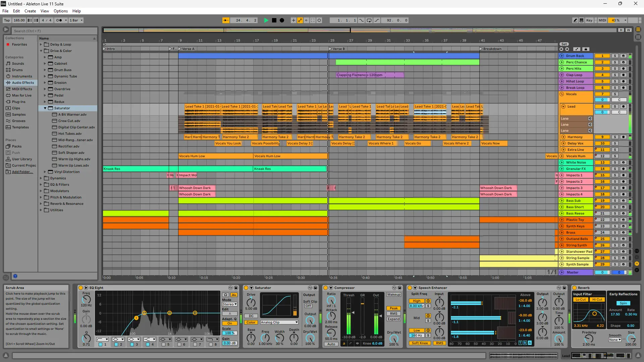Toggle Draw Mode pencil icon

tap(575, 20)
